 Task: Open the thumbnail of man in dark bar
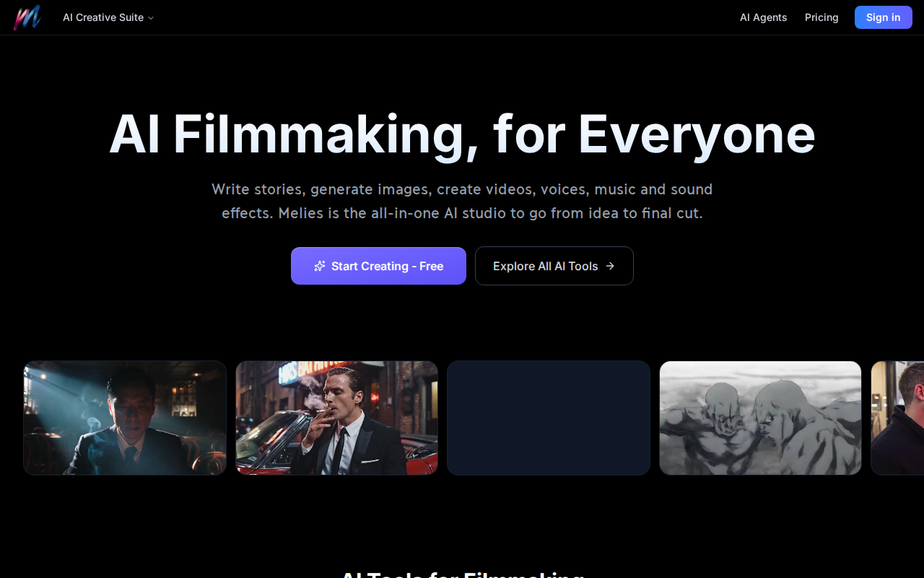(x=125, y=418)
